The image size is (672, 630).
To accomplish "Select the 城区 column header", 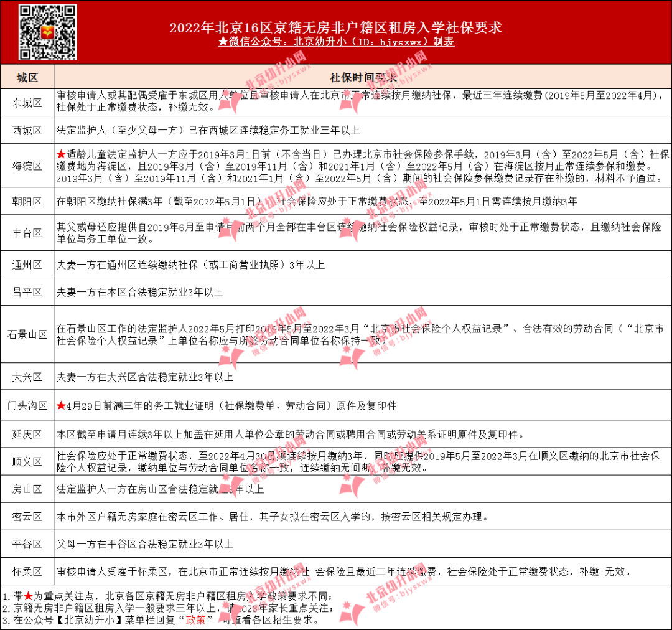I will point(27,77).
